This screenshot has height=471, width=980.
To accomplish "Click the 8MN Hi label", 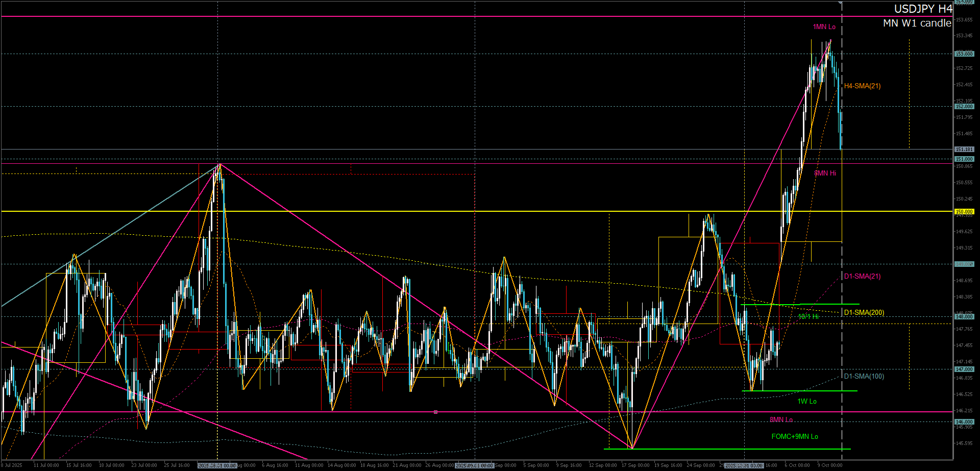I will 825,173.
